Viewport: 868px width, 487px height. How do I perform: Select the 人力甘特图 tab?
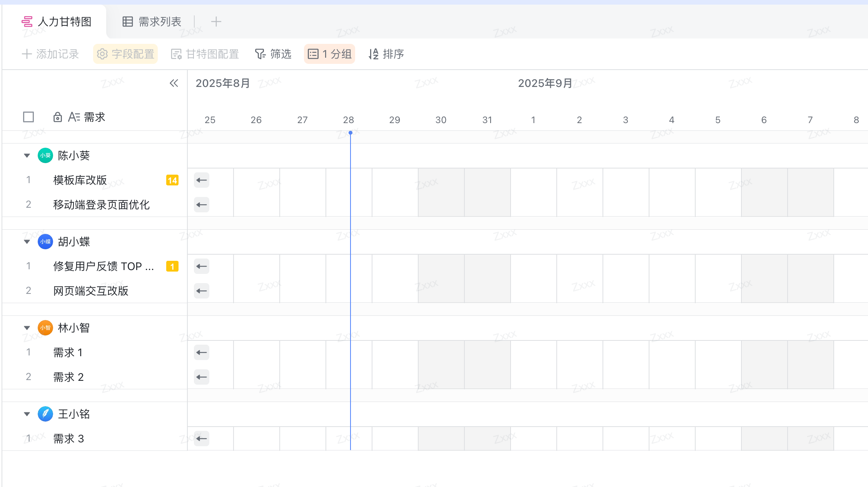tap(57, 22)
